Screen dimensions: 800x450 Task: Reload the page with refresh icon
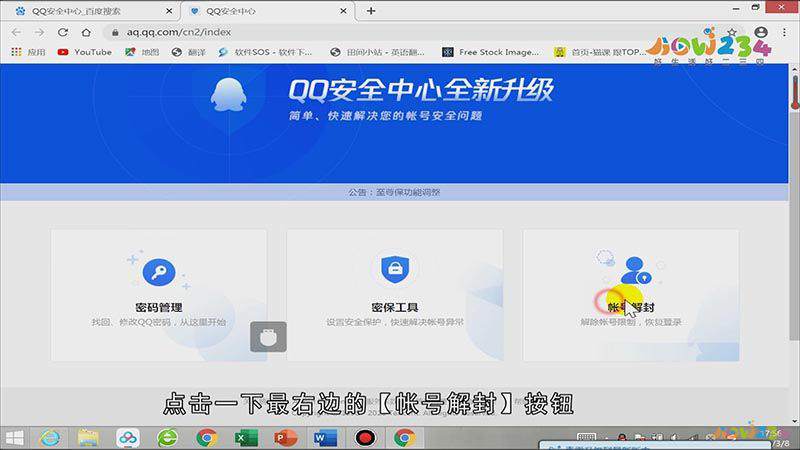(x=63, y=32)
